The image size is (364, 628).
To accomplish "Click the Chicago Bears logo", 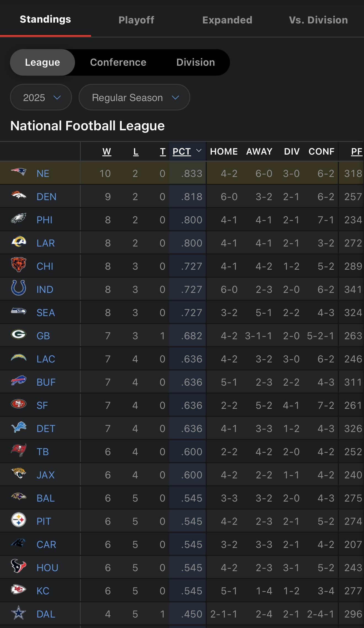I will [x=18, y=265].
